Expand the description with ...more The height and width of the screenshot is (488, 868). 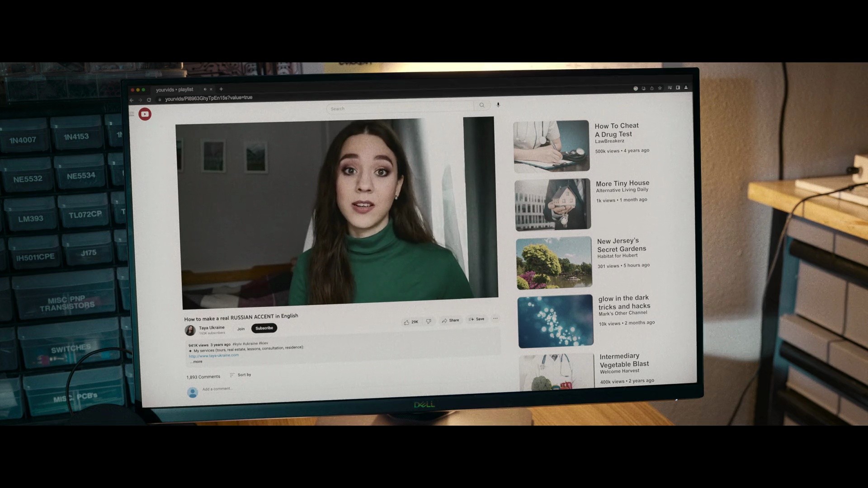tap(196, 361)
